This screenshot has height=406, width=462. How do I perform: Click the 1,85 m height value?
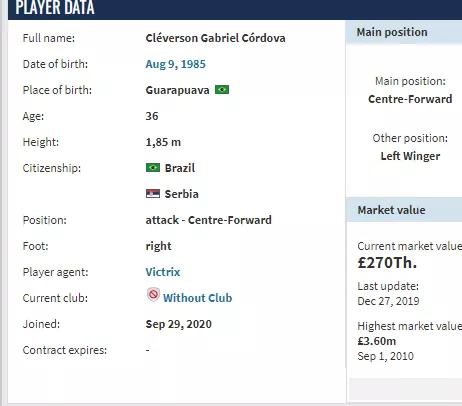tap(163, 142)
